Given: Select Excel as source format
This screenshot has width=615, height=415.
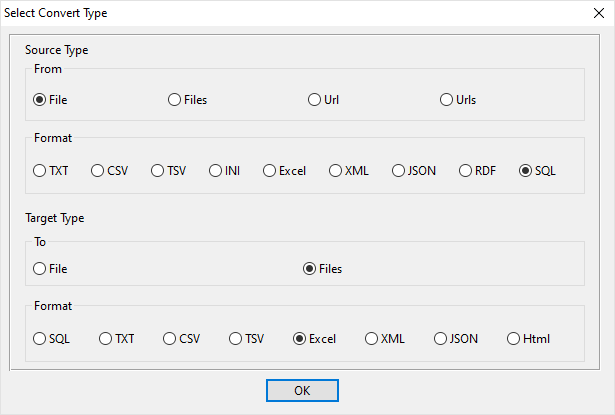Looking at the screenshot, I should (x=270, y=171).
